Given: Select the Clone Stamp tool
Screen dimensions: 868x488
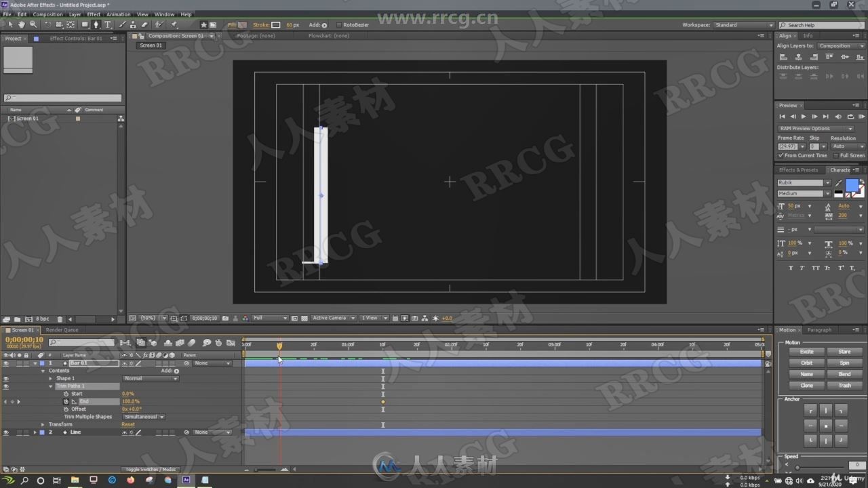Looking at the screenshot, I should [133, 24].
